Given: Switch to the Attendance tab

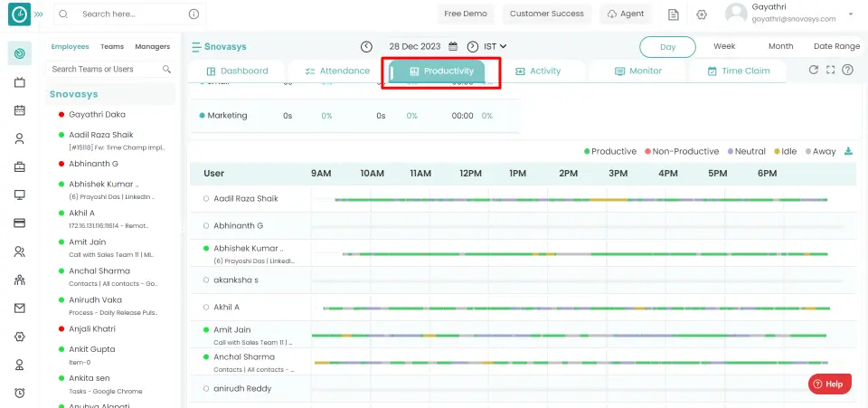Looking at the screenshot, I should pyautogui.click(x=337, y=71).
